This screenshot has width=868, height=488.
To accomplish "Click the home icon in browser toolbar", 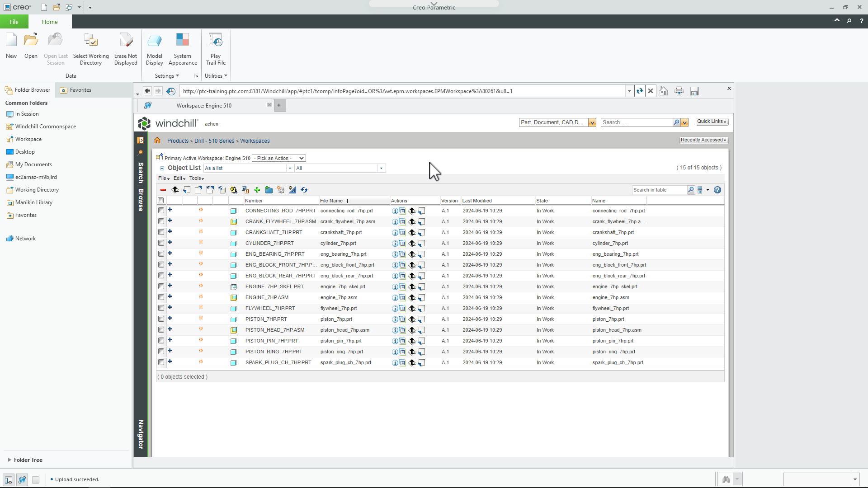I will pyautogui.click(x=664, y=91).
